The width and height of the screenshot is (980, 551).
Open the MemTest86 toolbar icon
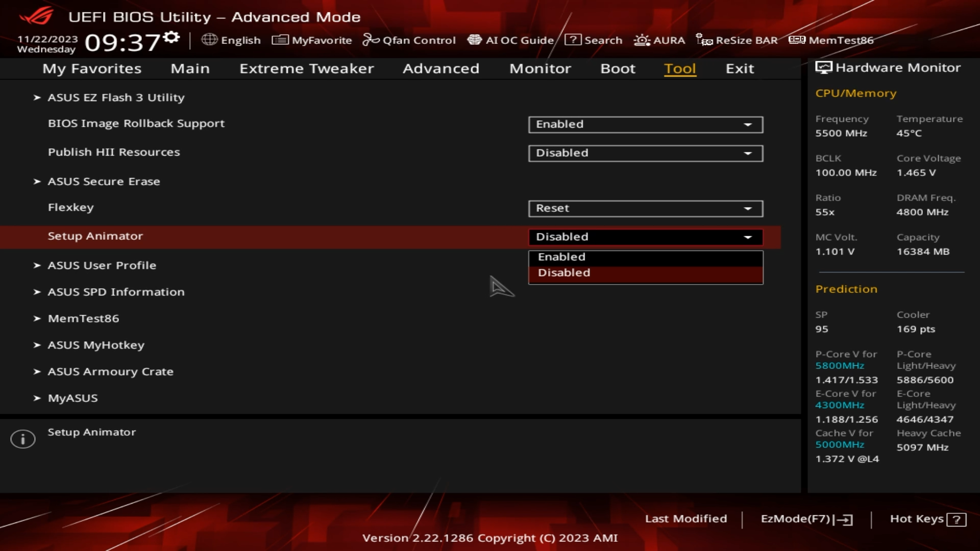coord(797,40)
